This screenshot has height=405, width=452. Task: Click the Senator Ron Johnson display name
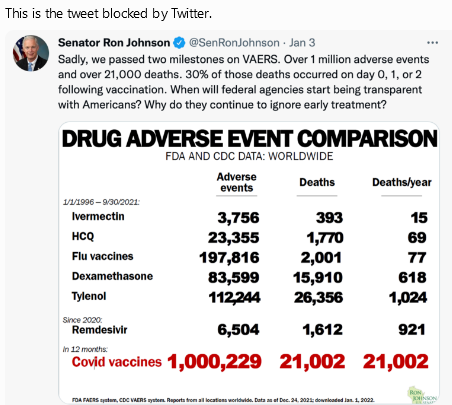114,43
